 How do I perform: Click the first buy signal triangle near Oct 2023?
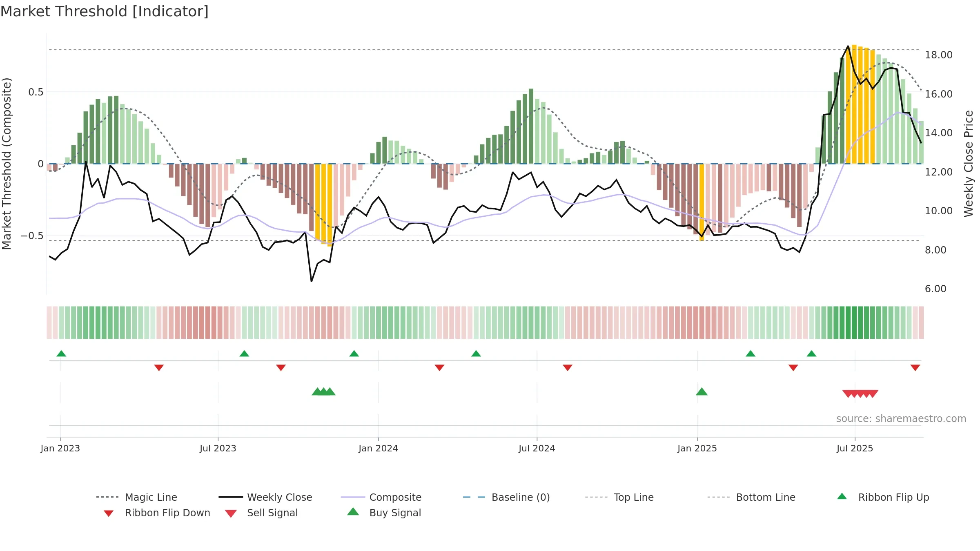317,392
